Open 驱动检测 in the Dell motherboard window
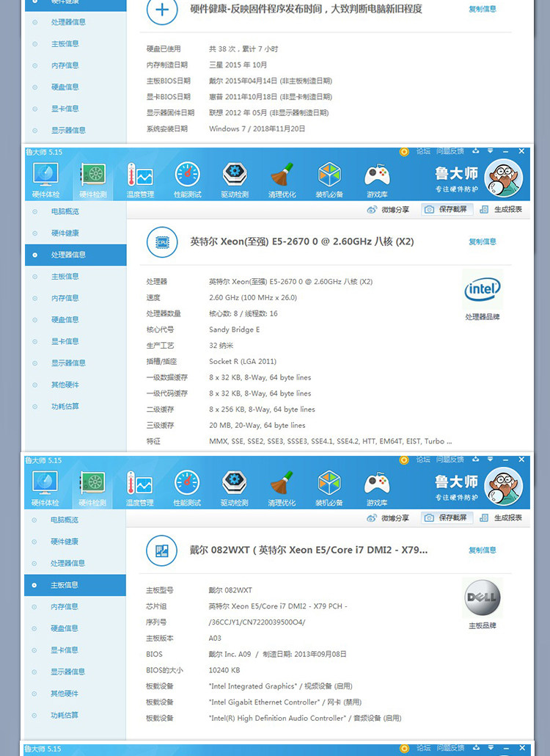This screenshot has width=550, height=756. point(234,488)
